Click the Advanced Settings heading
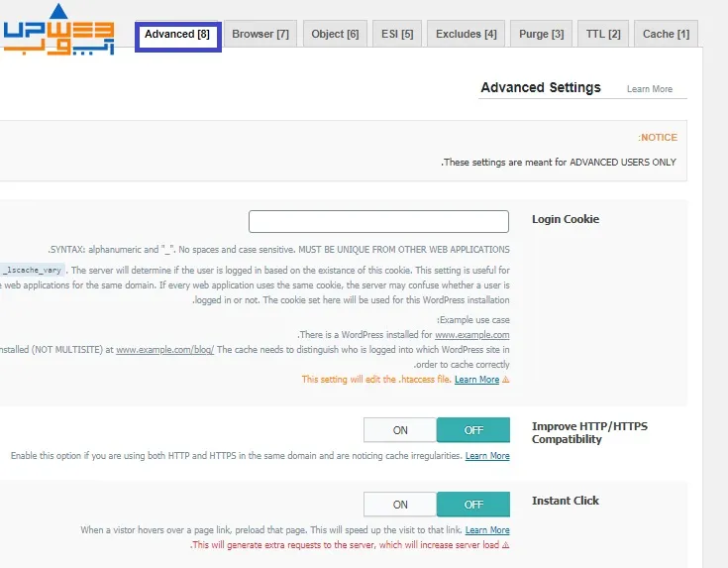 [541, 87]
